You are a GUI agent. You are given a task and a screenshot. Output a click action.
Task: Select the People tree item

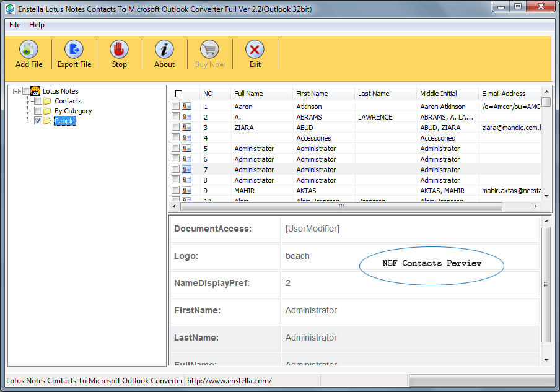[x=64, y=121]
